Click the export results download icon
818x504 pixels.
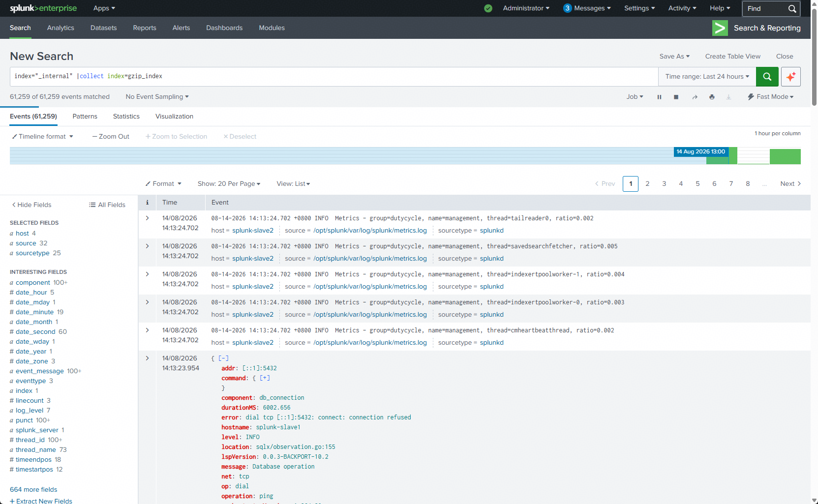728,97
